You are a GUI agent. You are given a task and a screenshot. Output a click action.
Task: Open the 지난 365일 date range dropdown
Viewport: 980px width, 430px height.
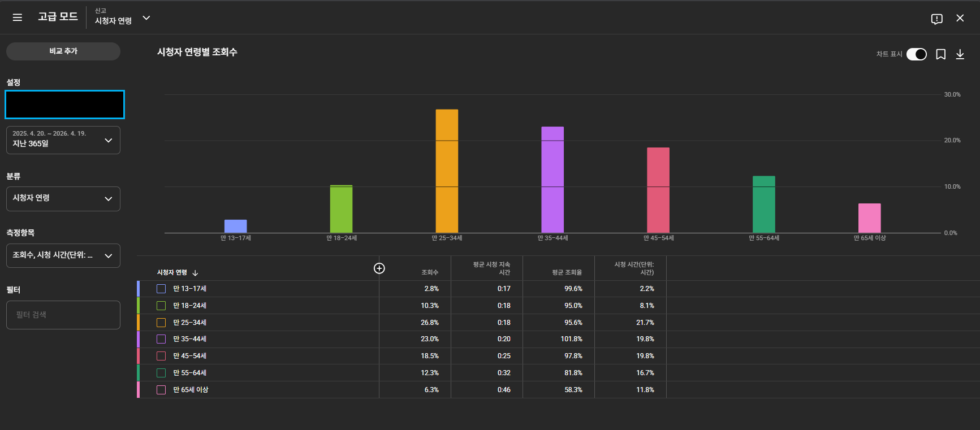pyautogui.click(x=63, y=140)
